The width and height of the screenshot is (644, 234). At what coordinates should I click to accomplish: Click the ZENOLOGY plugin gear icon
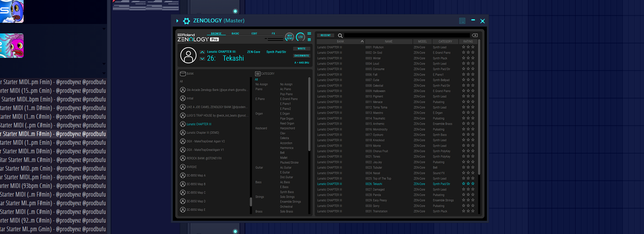pos(186,21)
